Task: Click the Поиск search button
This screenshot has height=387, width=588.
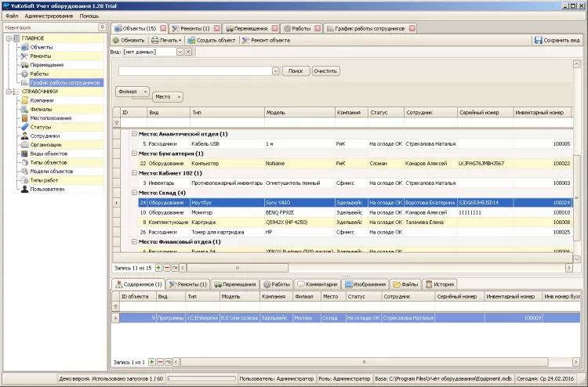Action: [x=295, y=71]
